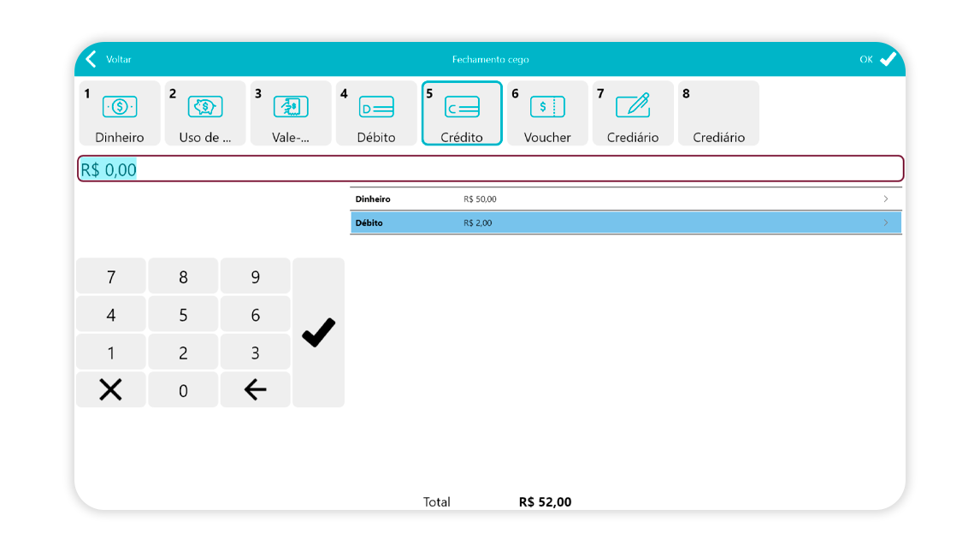Viewport: 980px width, 551px height.
Task: Delete last digit with backspace arrow
Action: pos(255,389)
